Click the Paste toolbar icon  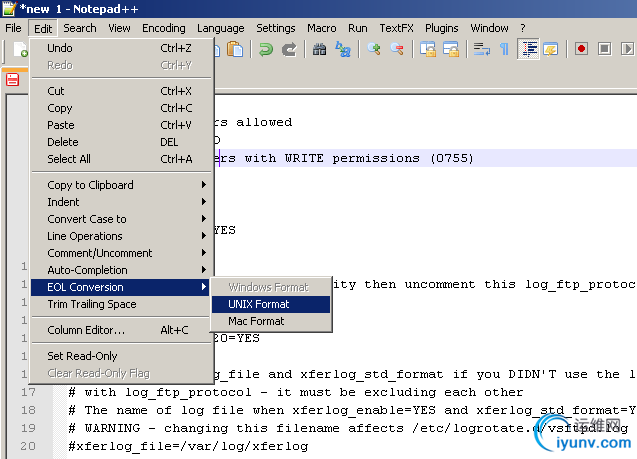(235, 50)
